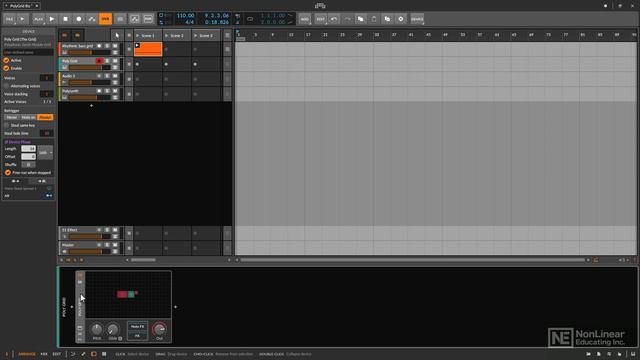Viewport: 640px width, 360px height.
Task: Click bar 1 on the arranger timeline ruler
Action: (238, 35)
